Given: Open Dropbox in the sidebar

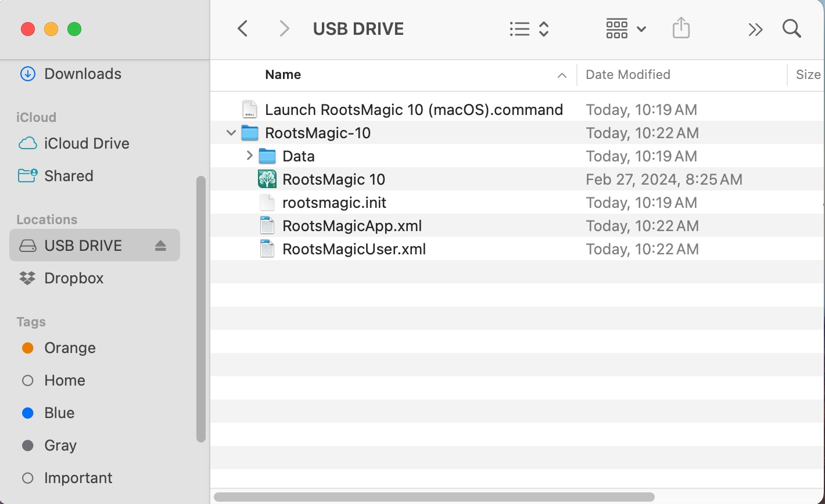Looking at the screenshot, I should coord(74,278).
